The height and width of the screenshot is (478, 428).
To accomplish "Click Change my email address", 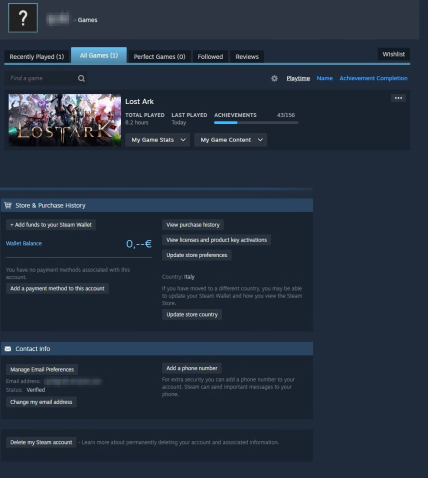I will coord(41,402).
